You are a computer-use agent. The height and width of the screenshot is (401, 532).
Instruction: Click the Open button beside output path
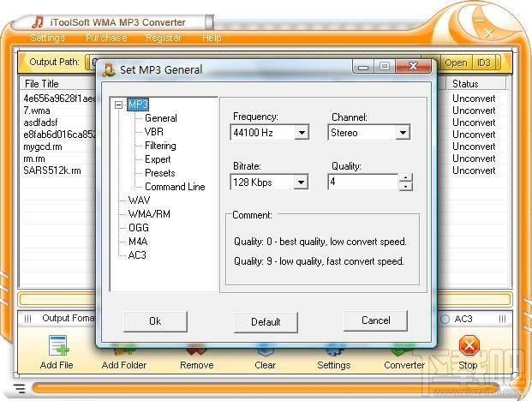tap(456, 63)
